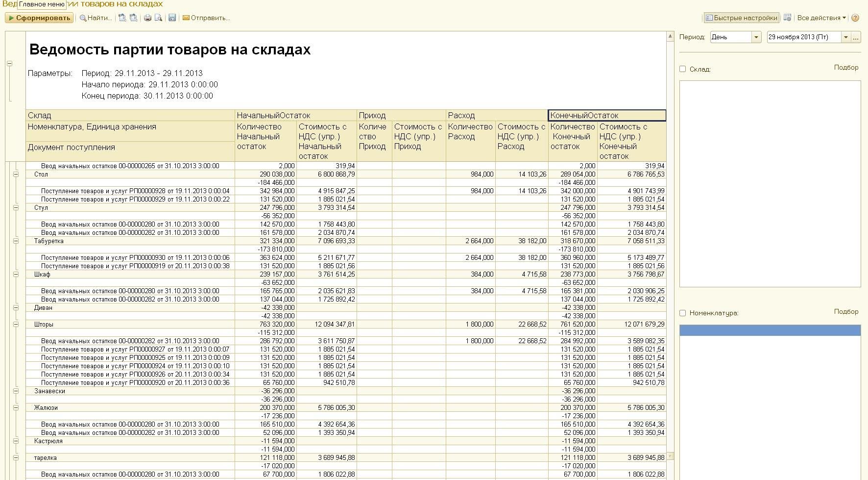Enable the Номенклатура filter checkbox
The image size is (868, 480).
tap(682, 313)
